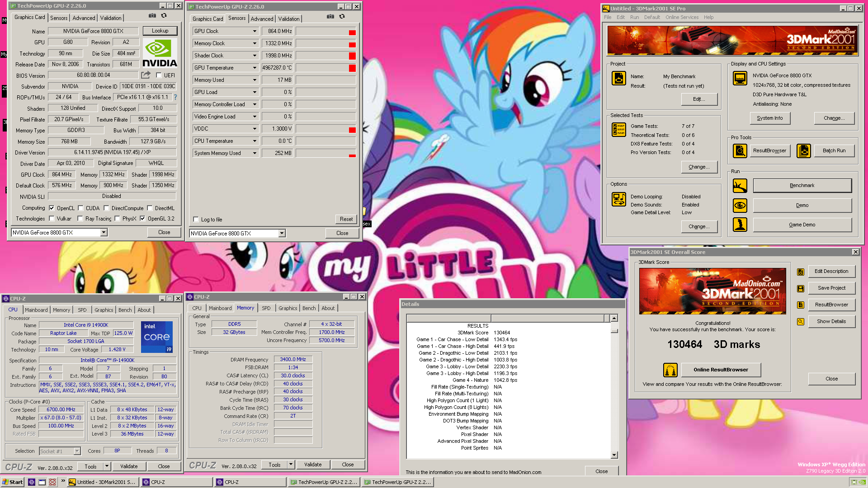Click the System Info button
The width and height of the screenshot is (868, 488).
[769, 118]
